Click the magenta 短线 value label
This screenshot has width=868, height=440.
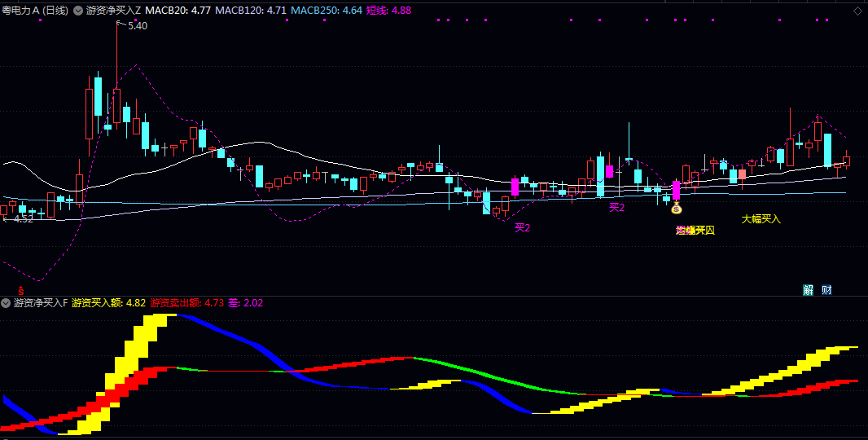click(388, 11)
